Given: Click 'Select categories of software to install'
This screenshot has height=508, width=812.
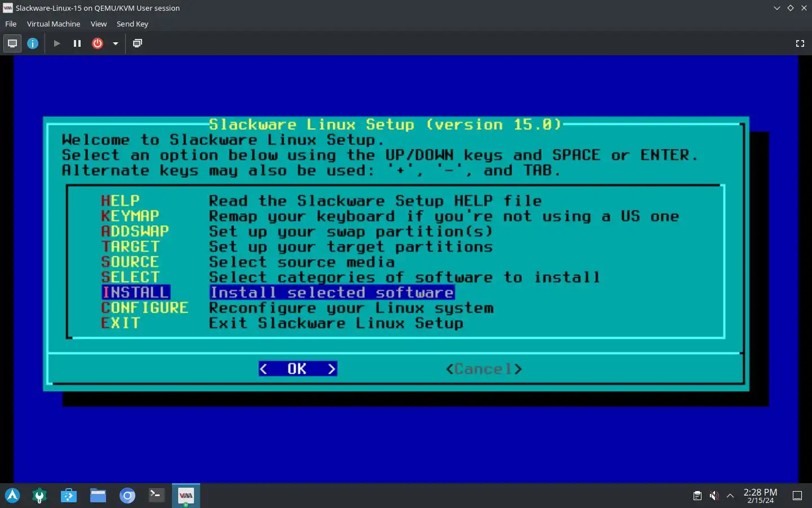Looking at the screenshot, I should tap(404, 277).
